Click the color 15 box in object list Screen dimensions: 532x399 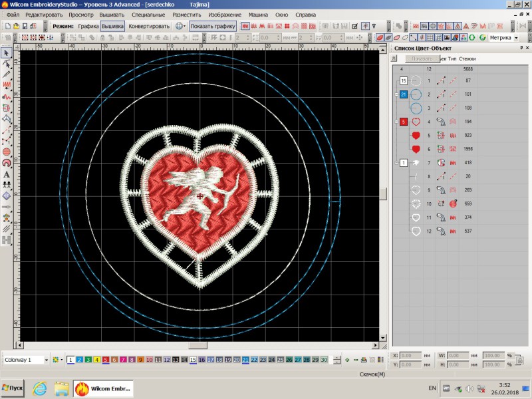403,80
